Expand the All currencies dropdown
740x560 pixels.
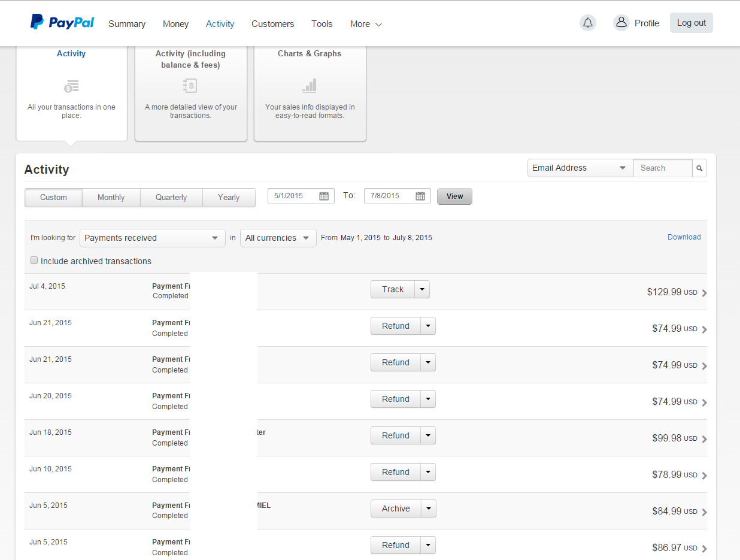[x=278, y=238]
